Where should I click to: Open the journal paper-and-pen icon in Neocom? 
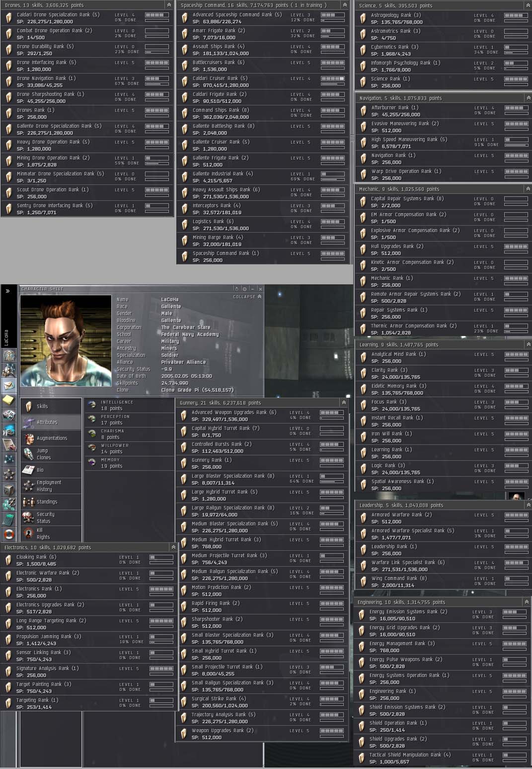click(9, 445)
